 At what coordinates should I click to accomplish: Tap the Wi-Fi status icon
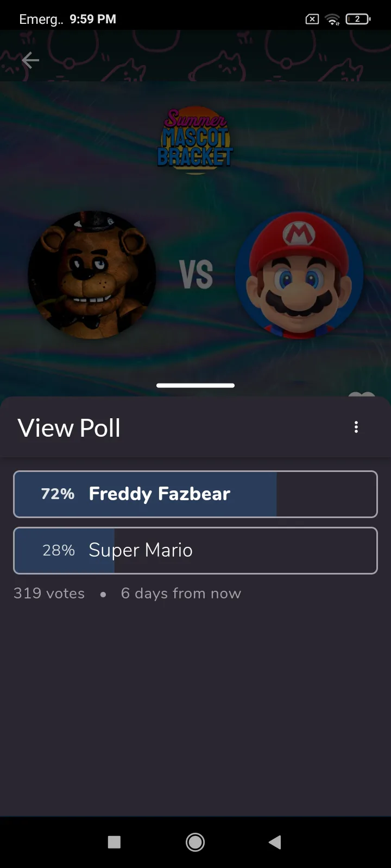(x=332, y=20)
